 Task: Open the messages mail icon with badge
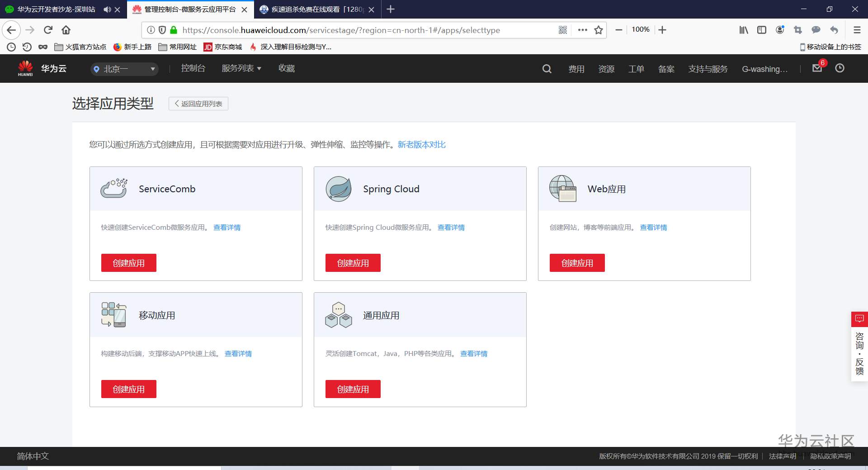(x=817, y=68)
